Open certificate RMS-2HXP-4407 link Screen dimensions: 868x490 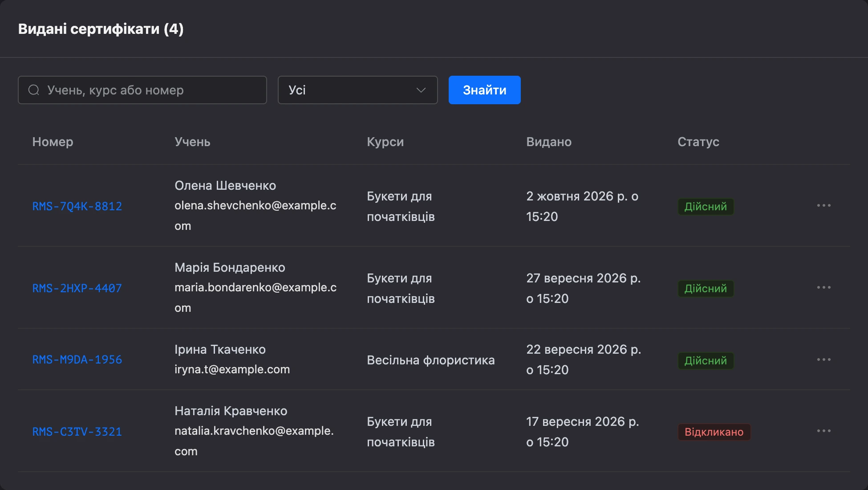pyautogui.click(x=77, y=288)
